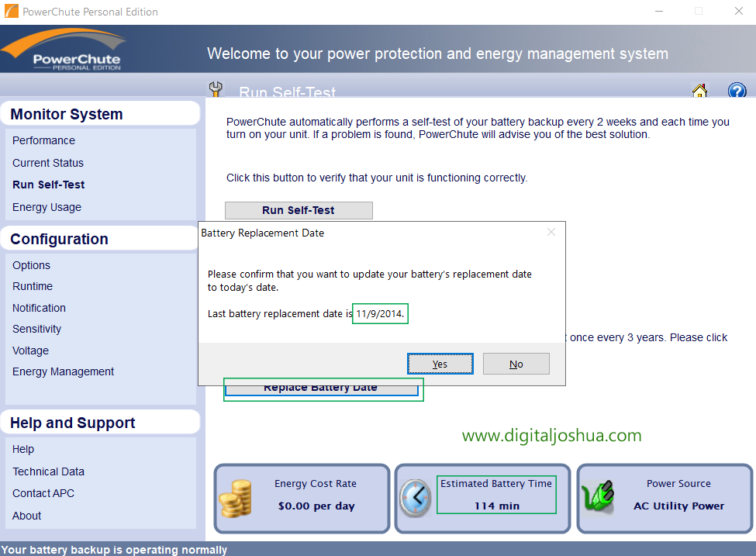Click the wrench icon beside Run Self-Test heading

[x=216, y=88]
